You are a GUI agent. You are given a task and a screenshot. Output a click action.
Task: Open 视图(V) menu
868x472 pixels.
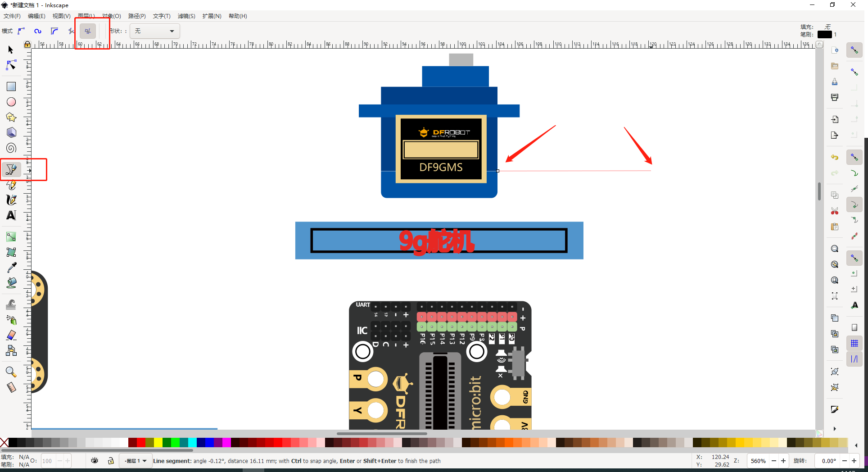tap(61, 16)
